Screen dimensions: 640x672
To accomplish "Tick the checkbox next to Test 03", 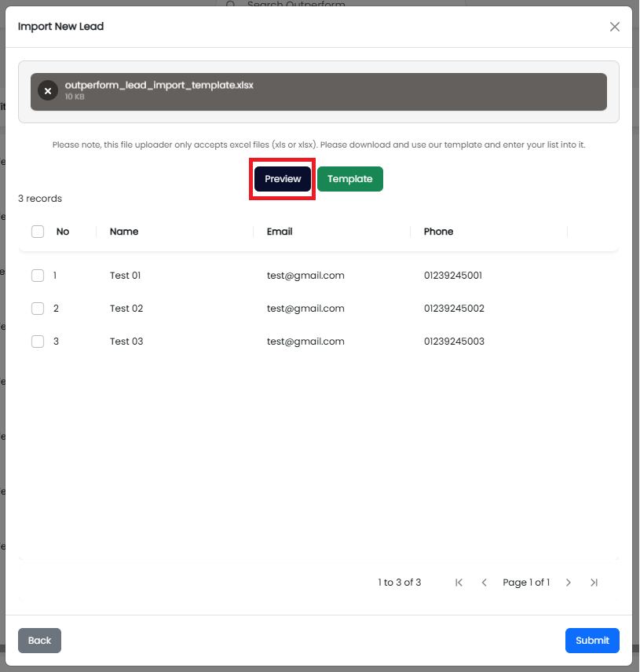I will [x=38, y=341].
